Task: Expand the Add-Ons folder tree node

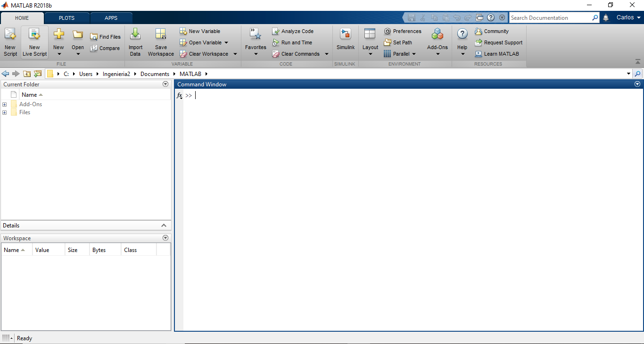Action: [x=5, y=104]
